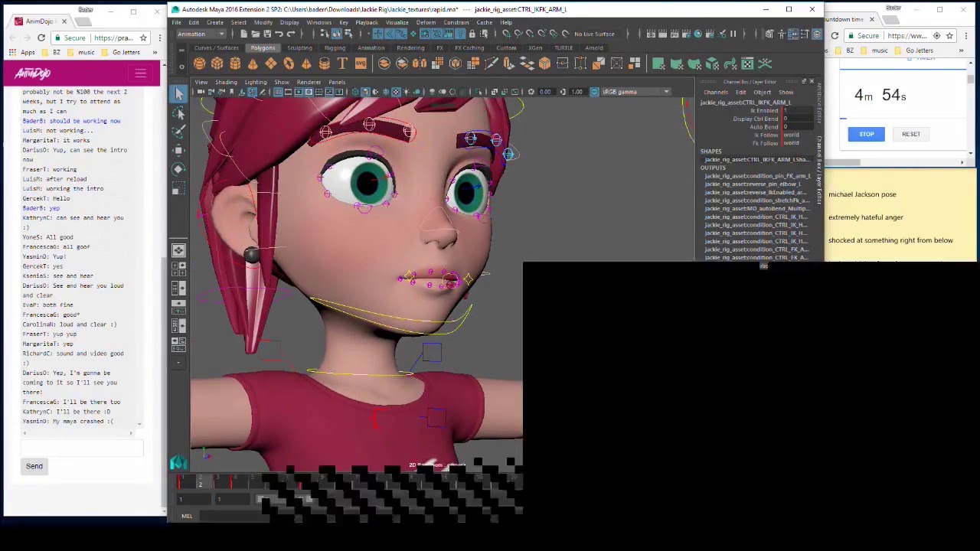Screen dimensions: 980x551
Task: Toggle snap to points
Action: click(530, 34)
